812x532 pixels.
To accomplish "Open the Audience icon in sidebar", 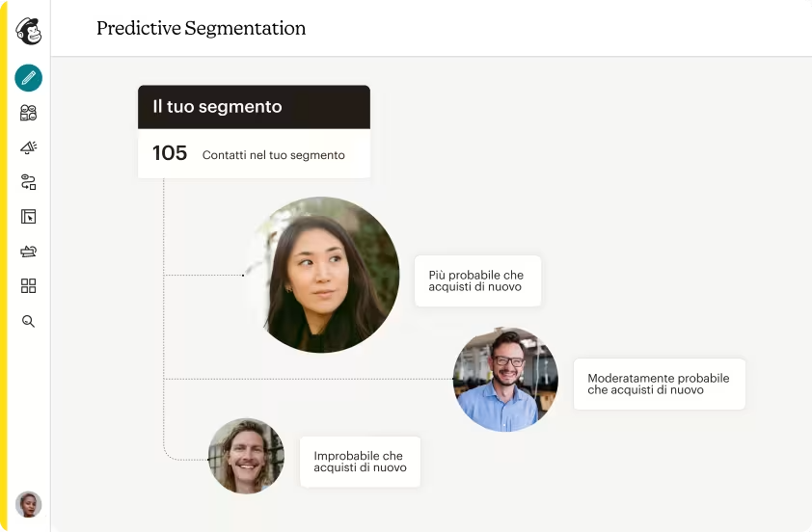I will coord(28,113).
